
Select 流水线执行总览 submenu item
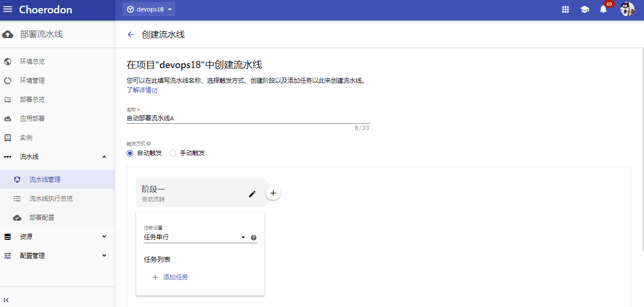click(x=57, y=198)
